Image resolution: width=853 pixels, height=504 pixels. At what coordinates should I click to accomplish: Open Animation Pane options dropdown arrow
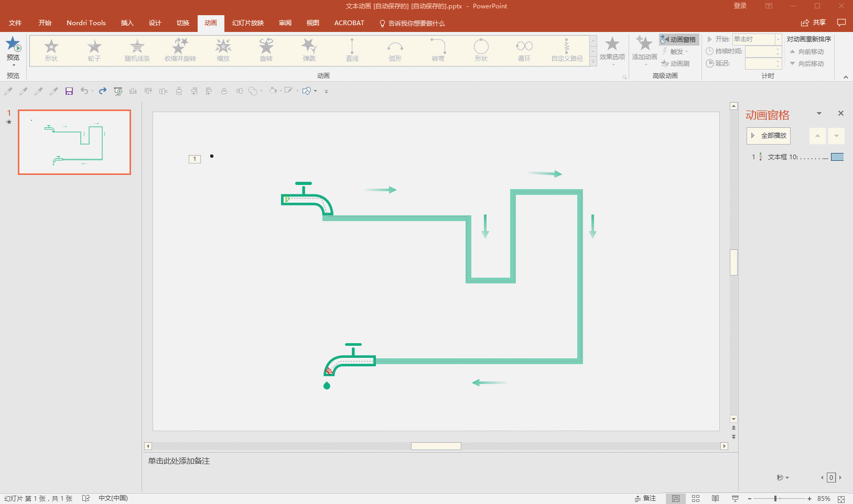coord(819,113)
